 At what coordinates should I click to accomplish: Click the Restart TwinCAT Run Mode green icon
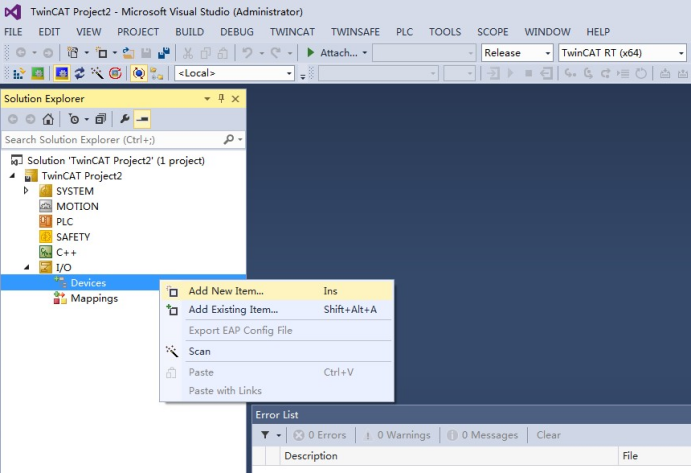[x=38, y=73]
